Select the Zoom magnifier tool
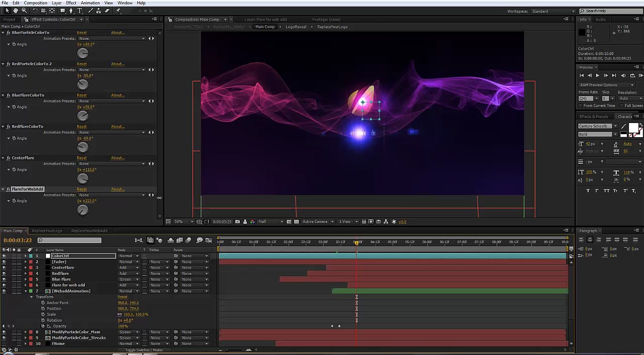This screenshot has width=644, height=355. 24,11
